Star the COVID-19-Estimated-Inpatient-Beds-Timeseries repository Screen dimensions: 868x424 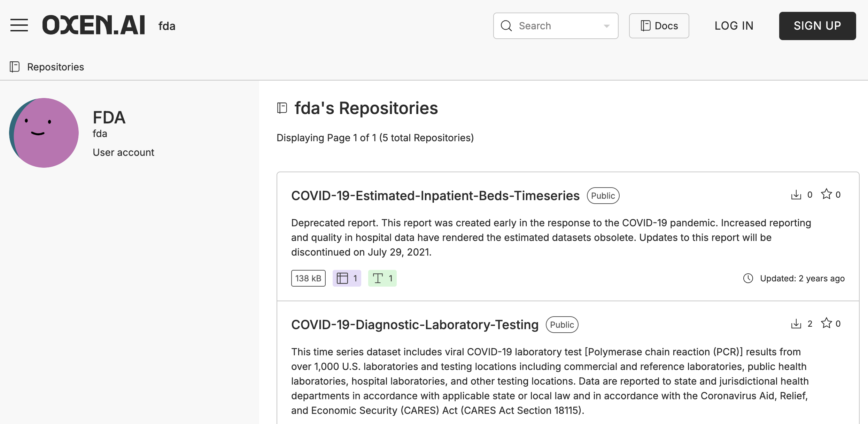point(826,194)
